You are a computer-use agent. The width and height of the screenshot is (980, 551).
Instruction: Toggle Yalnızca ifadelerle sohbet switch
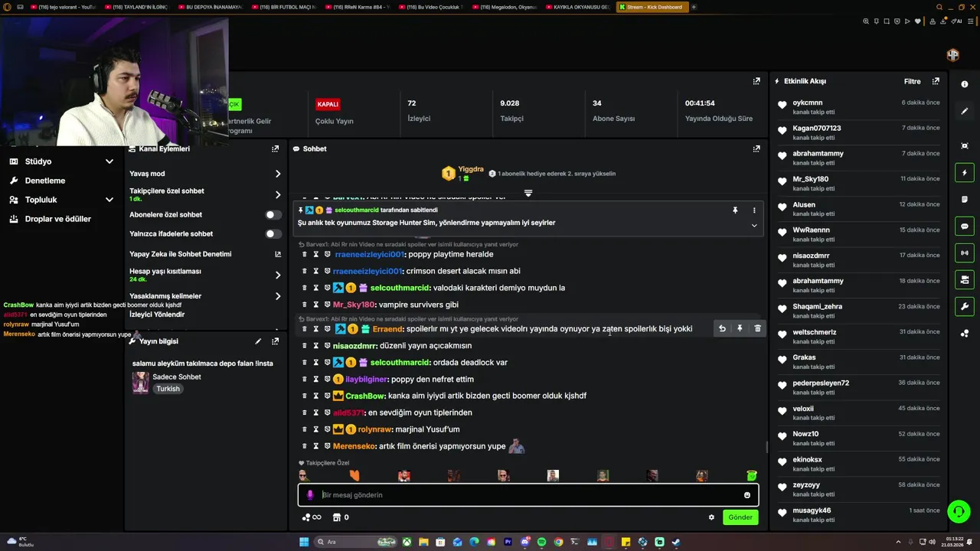coord(273,234)
